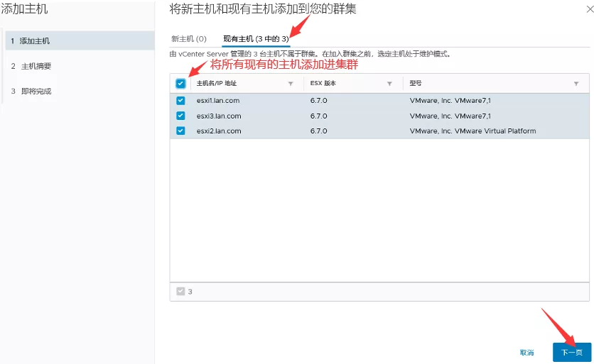Screen dimensions: 594x364
Task: Sort by the 型号 column header
Action: (x=416, y=84)
